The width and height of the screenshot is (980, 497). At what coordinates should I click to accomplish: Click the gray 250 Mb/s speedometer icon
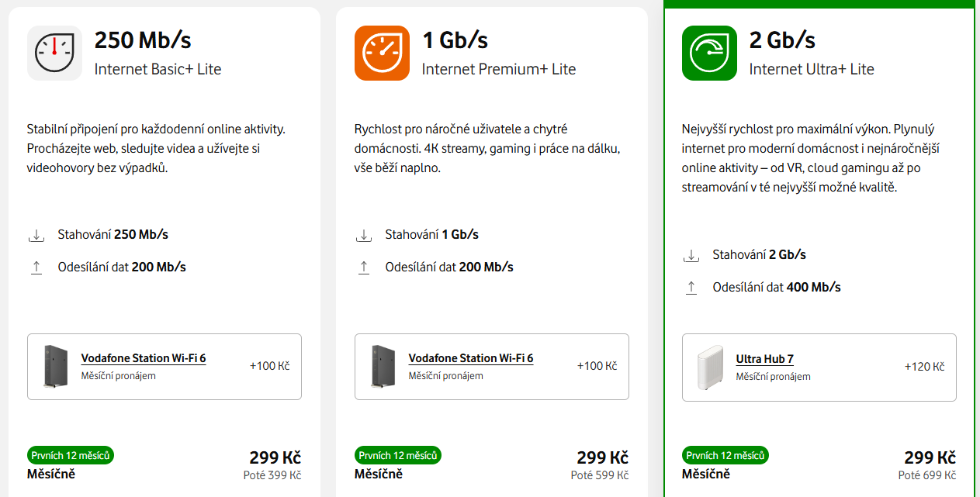(x=54, y=53)
